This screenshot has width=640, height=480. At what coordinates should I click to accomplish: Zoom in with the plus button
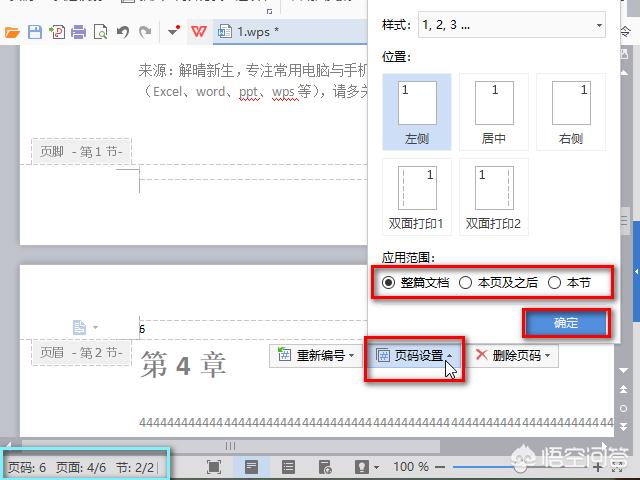click(x=598, y=467)
